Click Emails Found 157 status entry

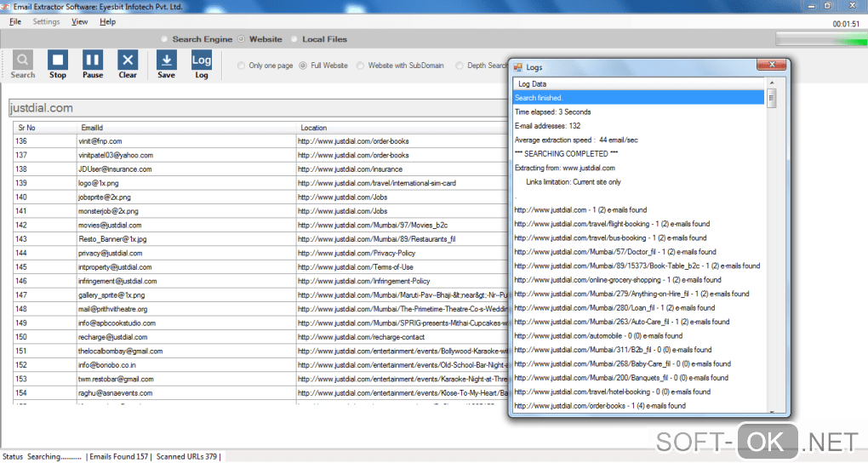tap(118, 457)
